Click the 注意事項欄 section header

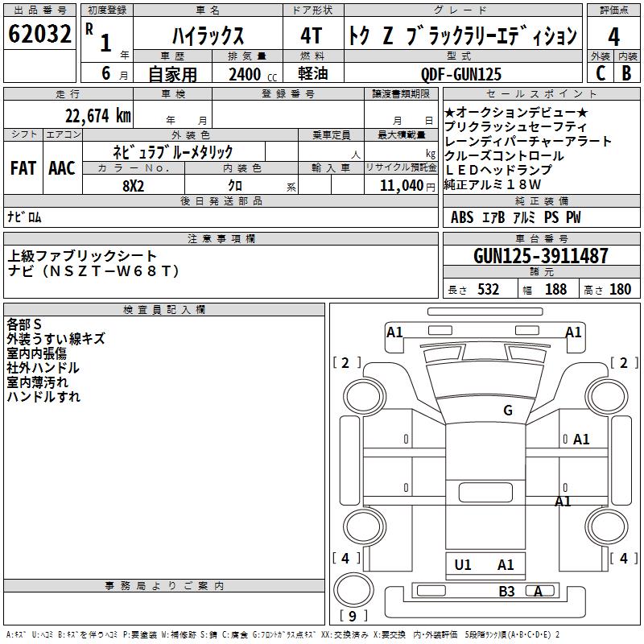(x=221, y=238)
